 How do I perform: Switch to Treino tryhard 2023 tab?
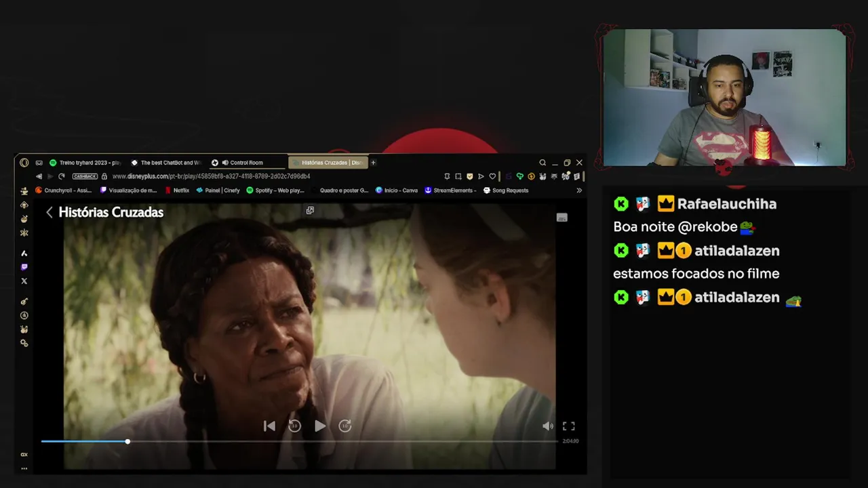coord(85,163)
